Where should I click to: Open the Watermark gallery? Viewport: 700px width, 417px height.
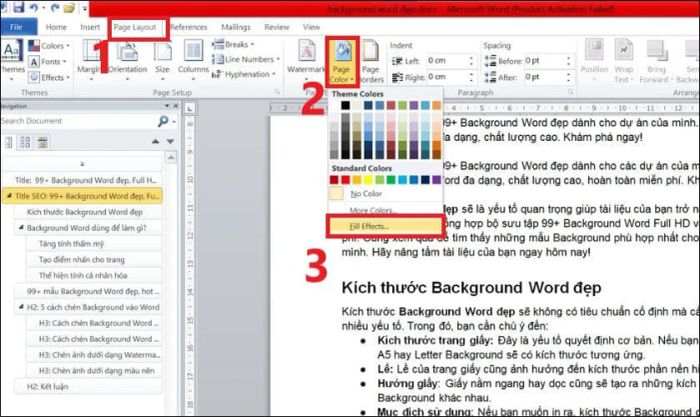pyautogui.click(x=308, y=60)
